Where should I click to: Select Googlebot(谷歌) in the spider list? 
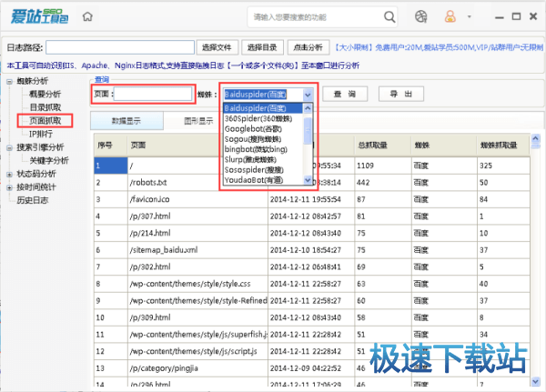[x=263, y=129]
